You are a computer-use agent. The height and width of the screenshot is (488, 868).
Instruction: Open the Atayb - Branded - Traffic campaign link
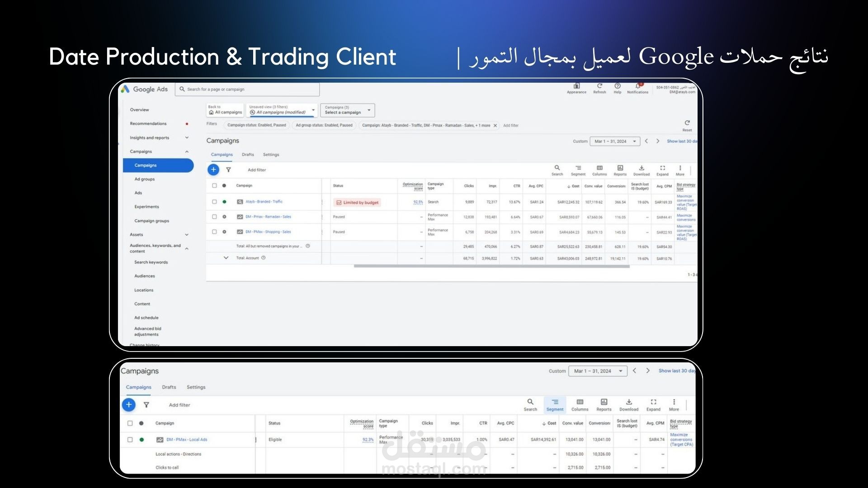[x=264, y=202]
